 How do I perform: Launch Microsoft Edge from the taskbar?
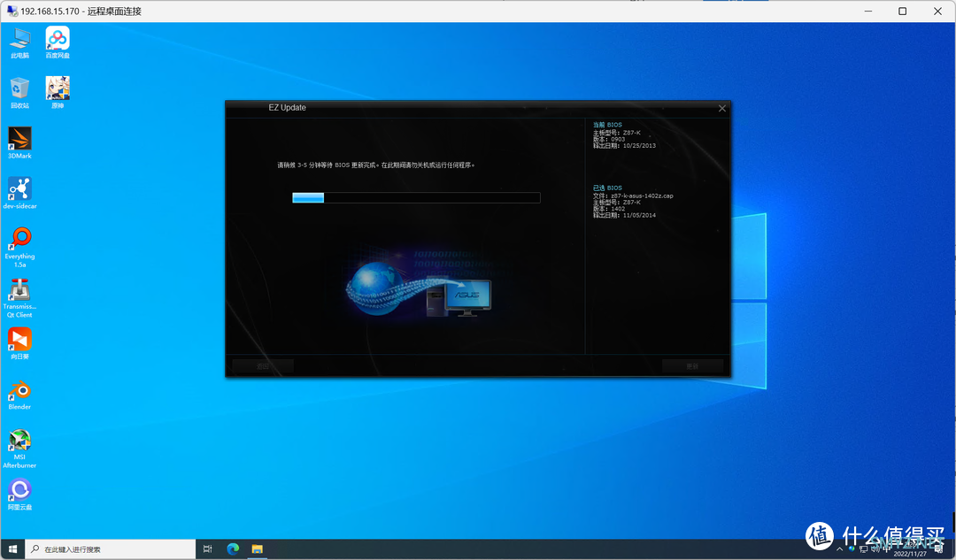click(233, 549)
